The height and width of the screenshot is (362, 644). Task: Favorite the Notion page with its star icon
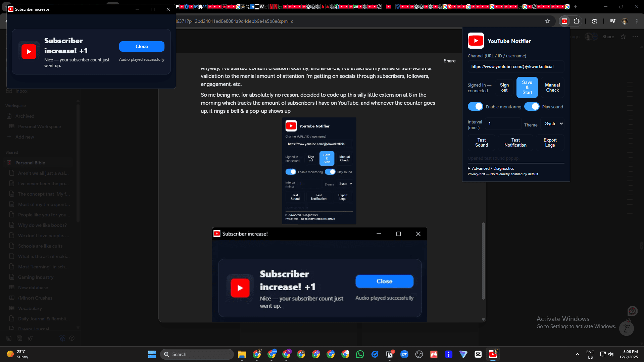coord(623,37)
